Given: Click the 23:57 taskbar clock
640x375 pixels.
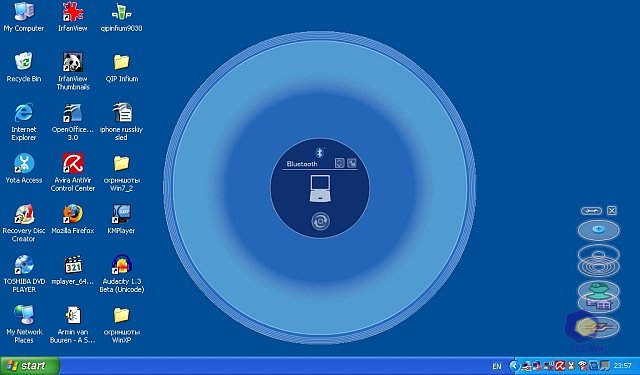Looking at the screenshot, I should (x=623, y=366).
